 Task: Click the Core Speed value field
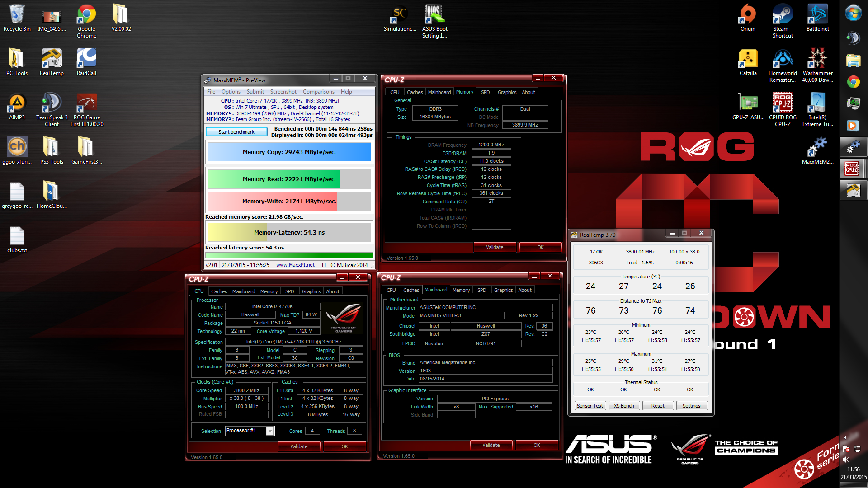point(246,390)
